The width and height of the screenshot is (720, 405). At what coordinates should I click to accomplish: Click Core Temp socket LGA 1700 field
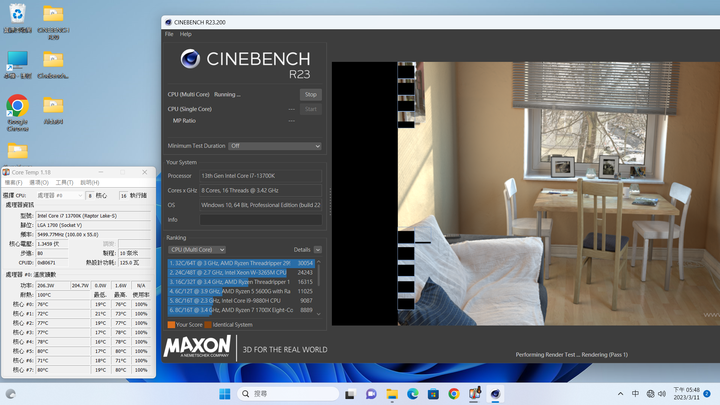pyautogui.click(x=93, y=225)
